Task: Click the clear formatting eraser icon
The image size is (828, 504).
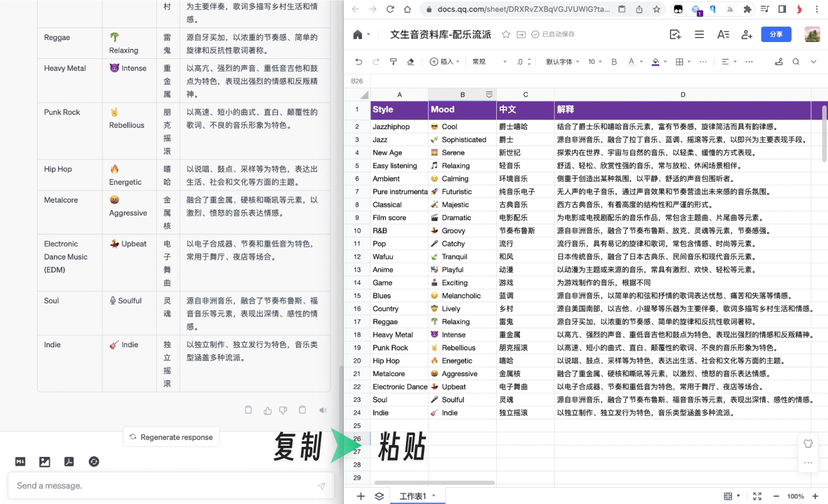Action: 411,61
